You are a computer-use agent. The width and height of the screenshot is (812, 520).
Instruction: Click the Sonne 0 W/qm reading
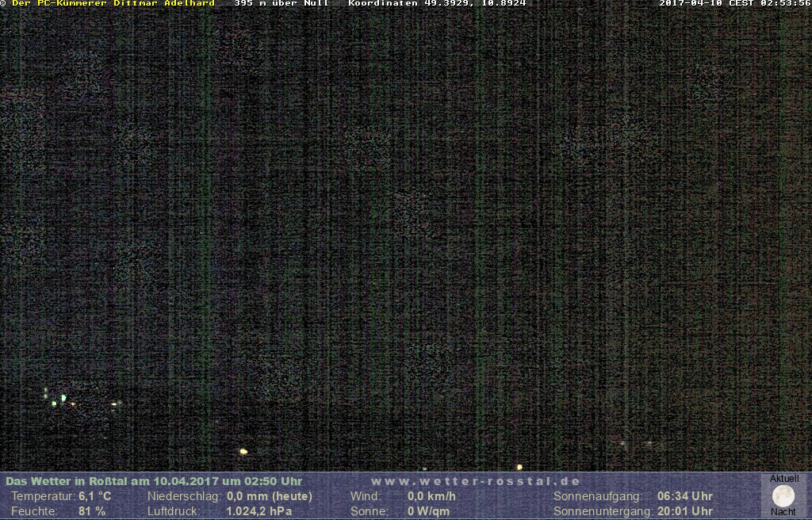click(428, 511)
